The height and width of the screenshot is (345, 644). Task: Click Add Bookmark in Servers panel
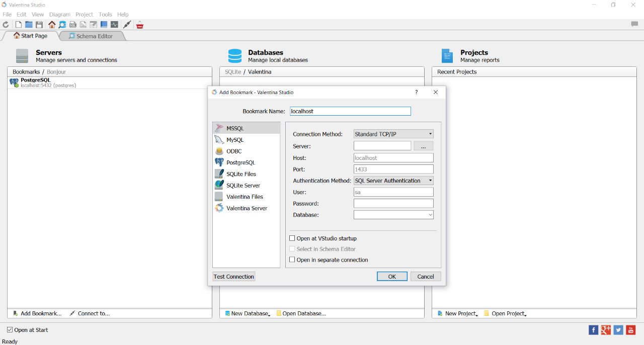(x=37, y=313)
